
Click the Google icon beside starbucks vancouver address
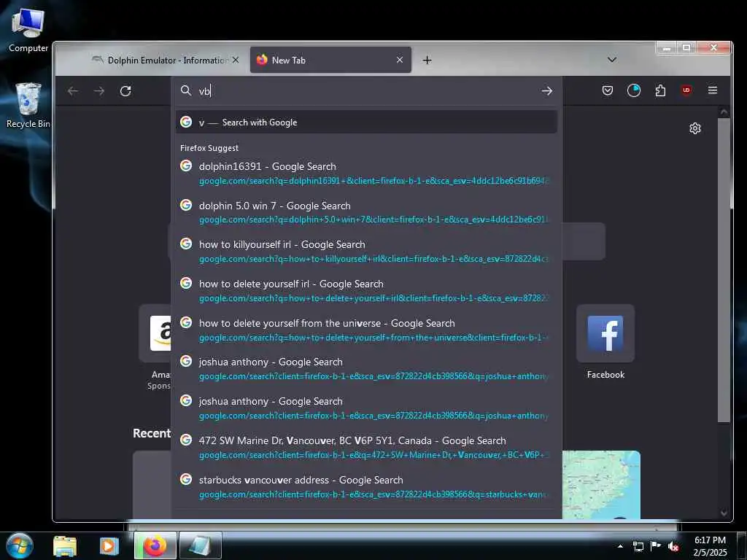[x=186, y=478]
